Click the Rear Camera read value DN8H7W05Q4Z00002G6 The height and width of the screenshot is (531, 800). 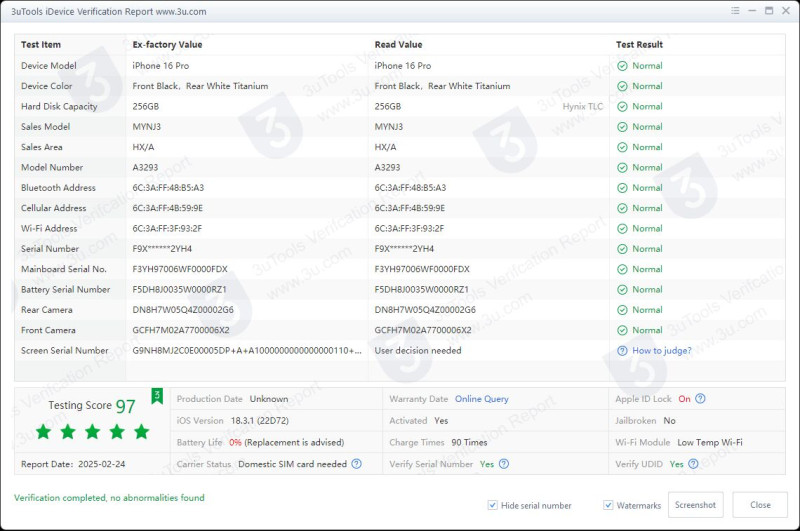click(x=425, y=310)
